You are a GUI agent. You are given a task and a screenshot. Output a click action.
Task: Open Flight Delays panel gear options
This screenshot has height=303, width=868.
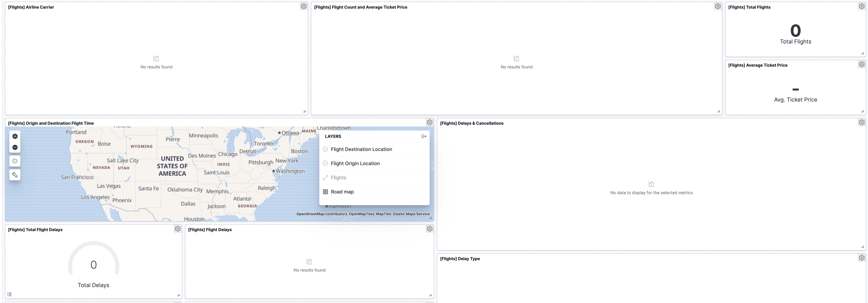pos(429,229)
